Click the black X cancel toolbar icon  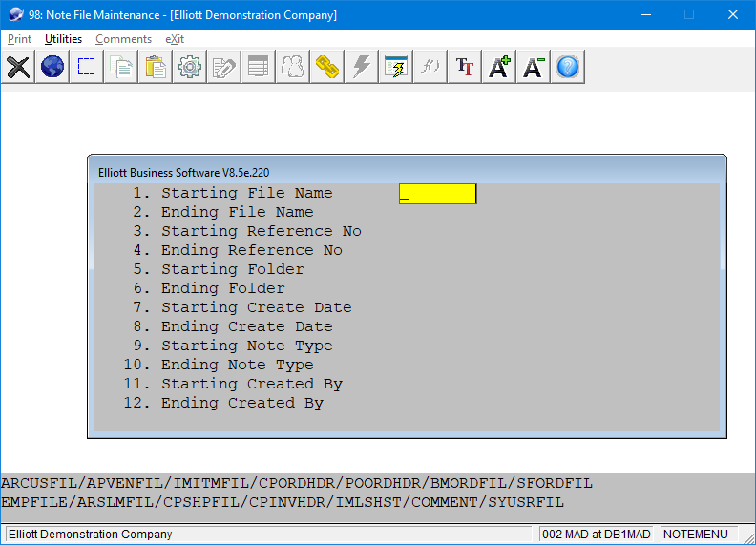point(18,67)
